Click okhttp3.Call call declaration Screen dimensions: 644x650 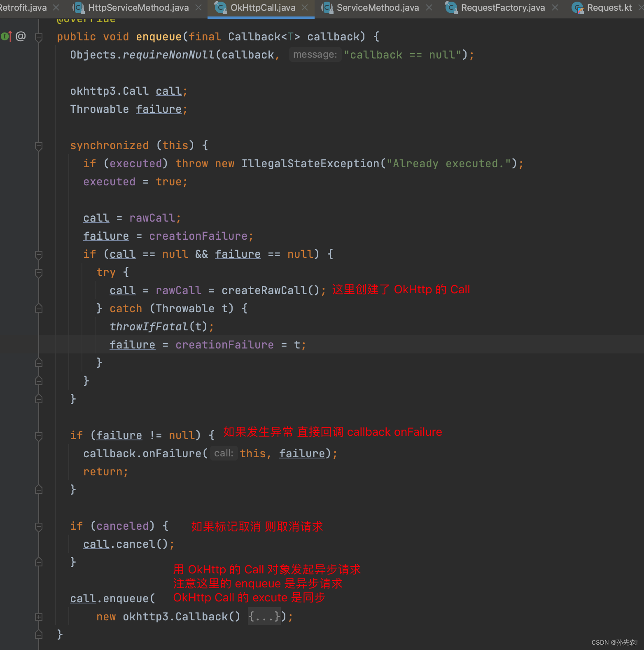129,91
